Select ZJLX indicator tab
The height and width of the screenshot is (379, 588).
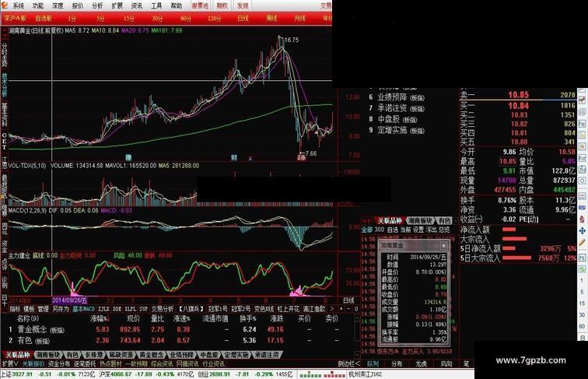tap(103, 309)
